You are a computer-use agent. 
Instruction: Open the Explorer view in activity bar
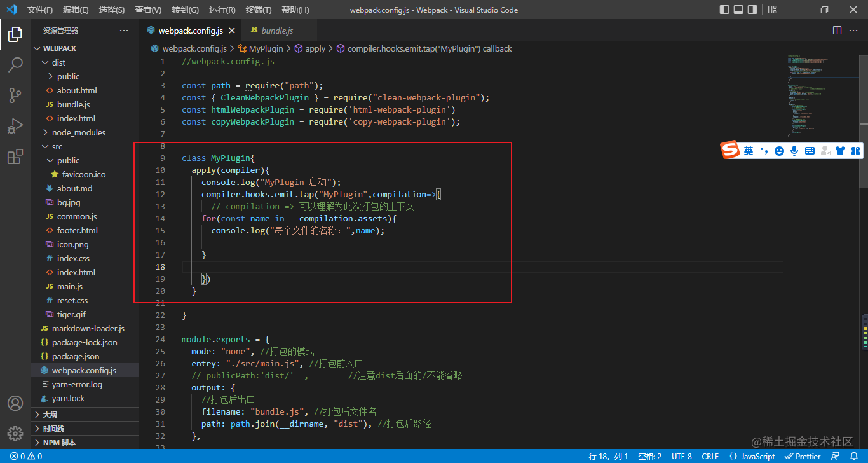(15, 34)
